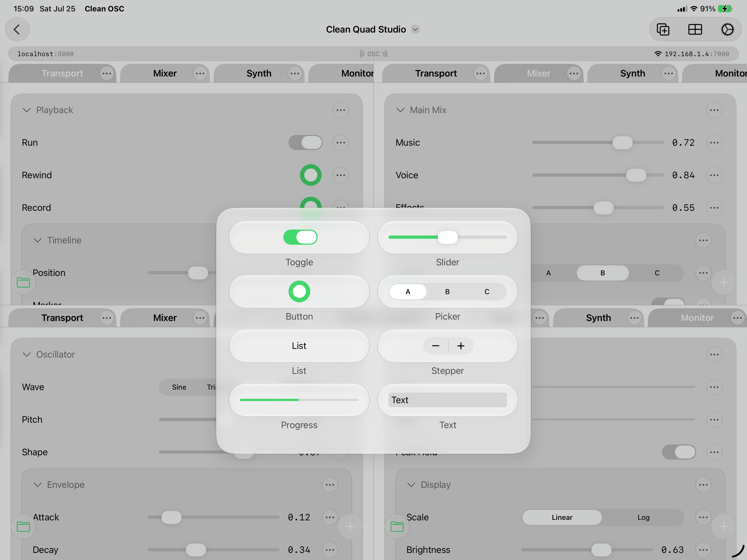Viewport: 747px width, 560px height.
Task: Collapse the Display group
Action: 411,485
